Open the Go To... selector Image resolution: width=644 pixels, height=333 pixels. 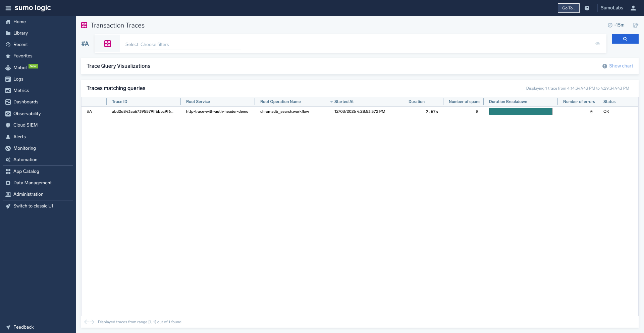(568, 8)
